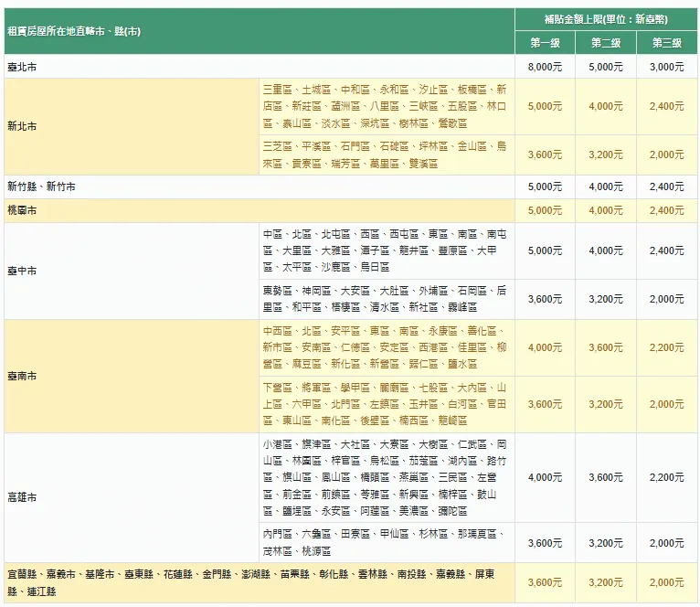Click the 新北市 district list starting with 三重區
The height and width of the screenshot is (607, 700).
[384, 106]
